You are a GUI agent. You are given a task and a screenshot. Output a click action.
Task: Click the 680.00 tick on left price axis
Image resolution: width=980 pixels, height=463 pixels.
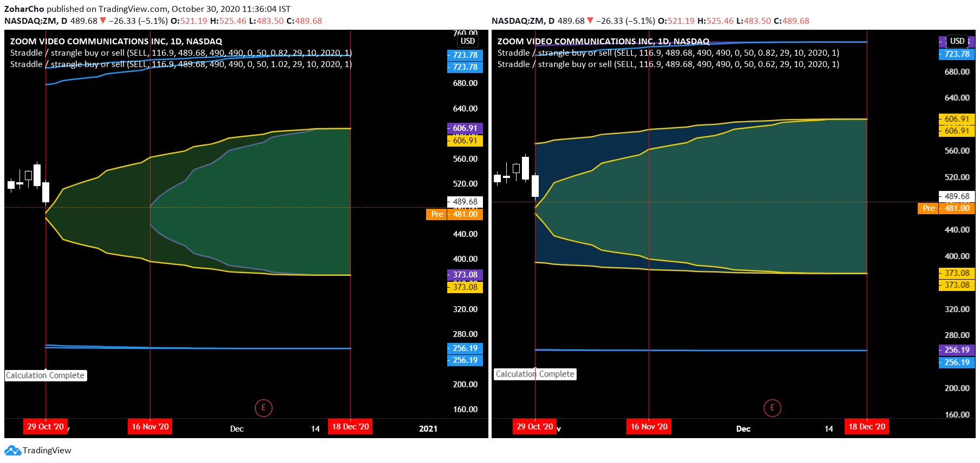tap(465, 83)
